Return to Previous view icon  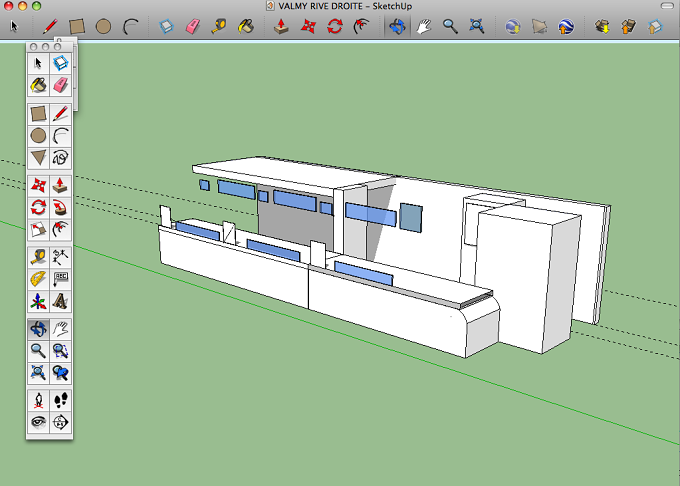click(x=60, y=372)
